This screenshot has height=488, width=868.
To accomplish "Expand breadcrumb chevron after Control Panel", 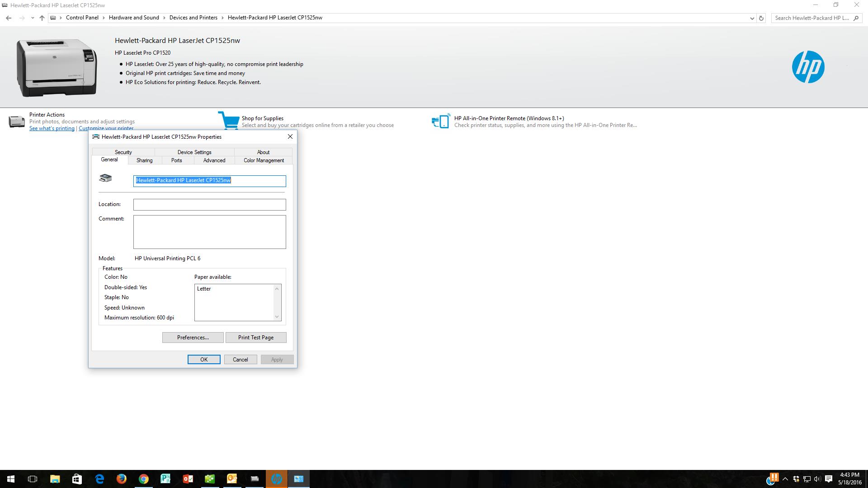I will coord(104,18).
